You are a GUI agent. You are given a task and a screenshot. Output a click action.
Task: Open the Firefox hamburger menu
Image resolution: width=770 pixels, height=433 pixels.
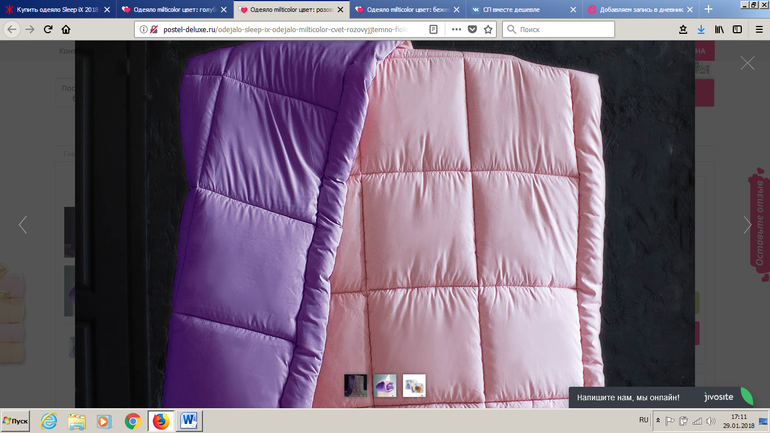(x=757, y=29)
